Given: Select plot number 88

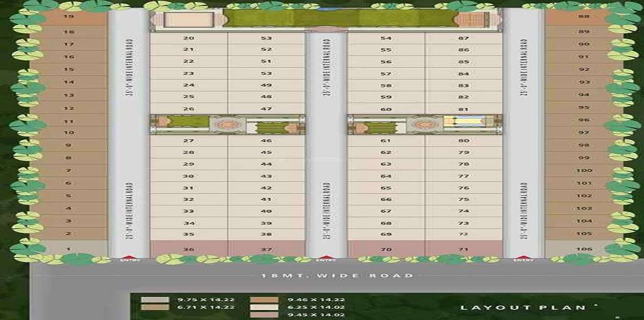Looking at the screenshot, I should (584, 17).
